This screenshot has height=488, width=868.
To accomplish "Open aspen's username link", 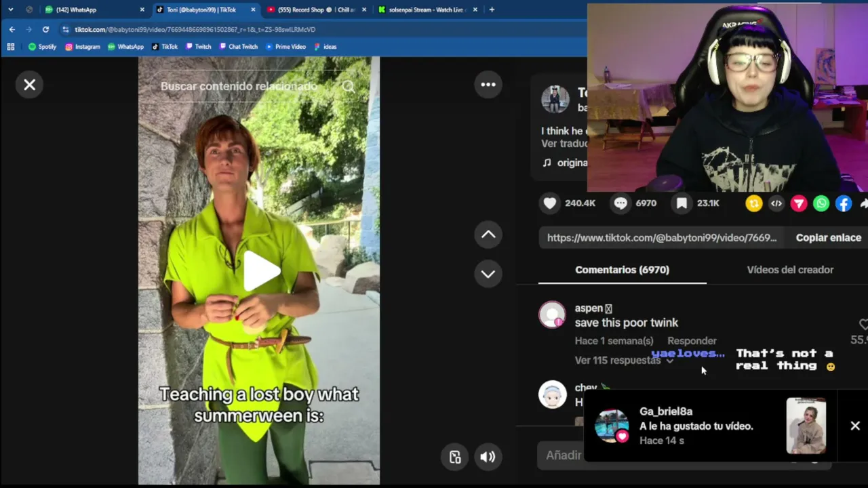I will 593,308.
